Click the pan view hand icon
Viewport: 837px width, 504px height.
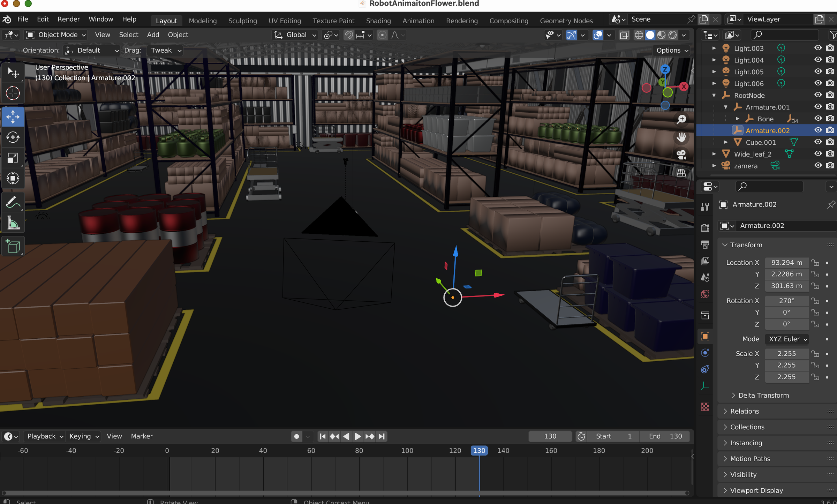tap(681, 137)
